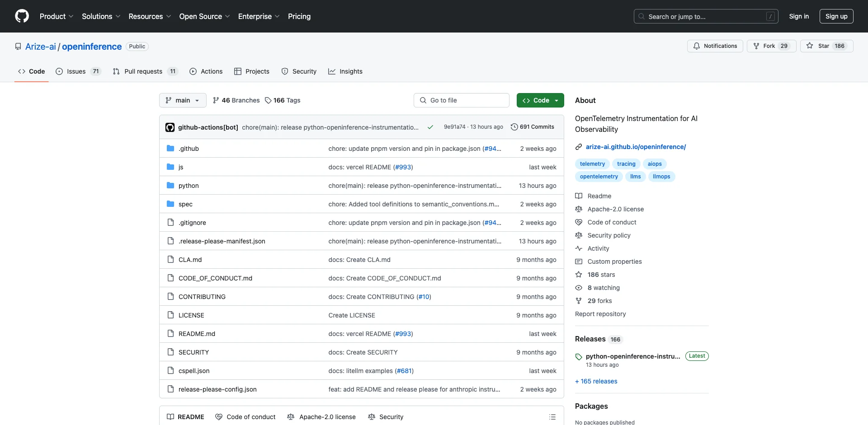Expand the Solutions menu

tap(101, 16)
